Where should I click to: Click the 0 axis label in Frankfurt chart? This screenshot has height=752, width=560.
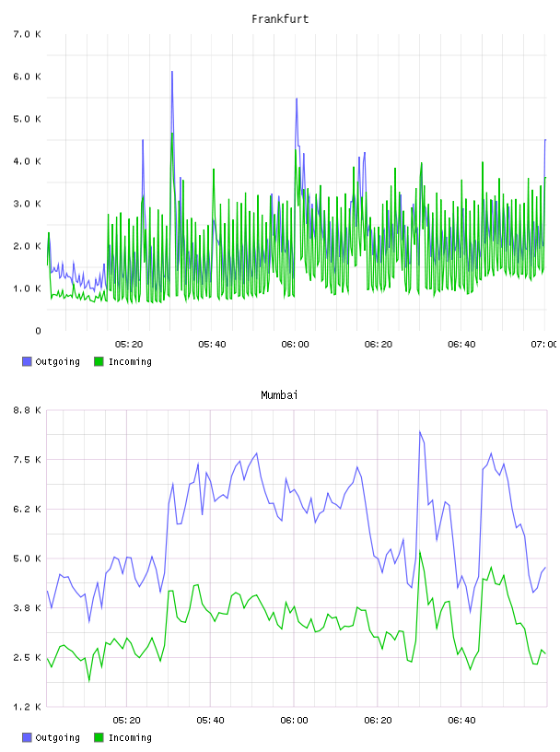[39, 331]
